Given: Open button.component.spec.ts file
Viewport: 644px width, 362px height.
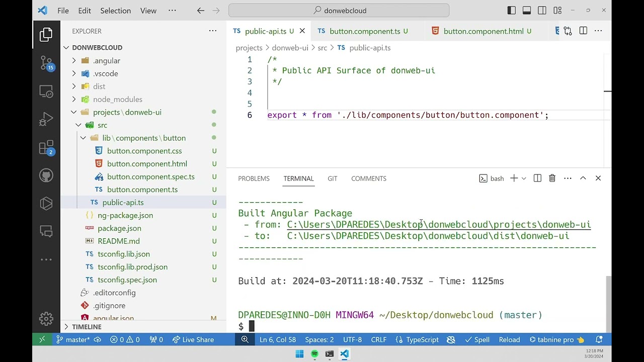Looking at the screenshot, I should 144,176.
